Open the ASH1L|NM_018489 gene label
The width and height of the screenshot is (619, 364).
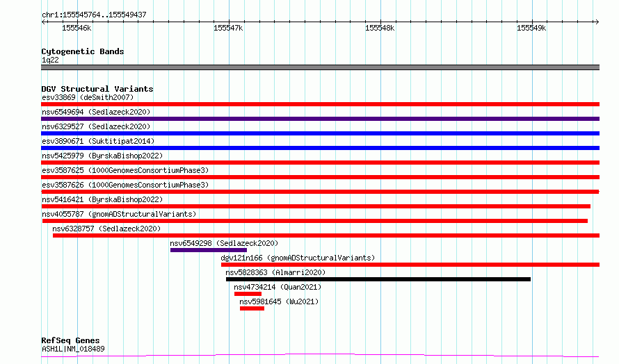[73, 349]
